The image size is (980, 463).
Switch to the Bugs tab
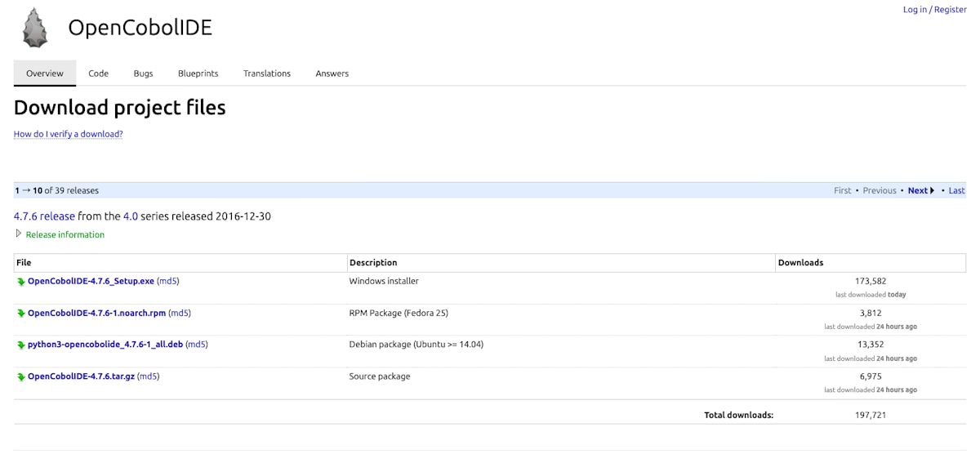click(x=143, y=73)
